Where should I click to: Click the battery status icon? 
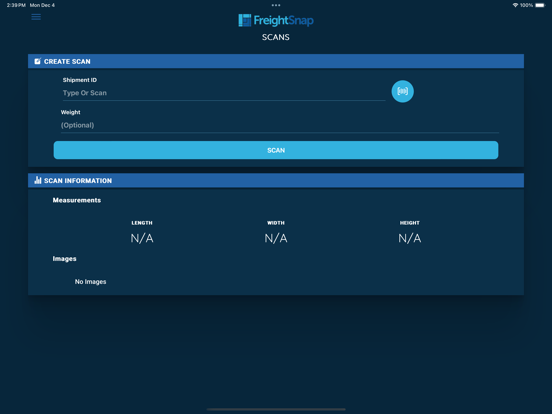540,5
